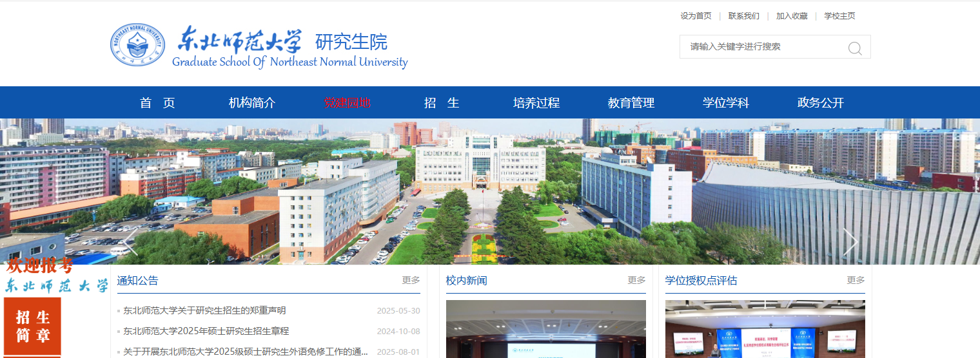
Task: Click the Northeast Normal University round logo
Action: point(138,45)
